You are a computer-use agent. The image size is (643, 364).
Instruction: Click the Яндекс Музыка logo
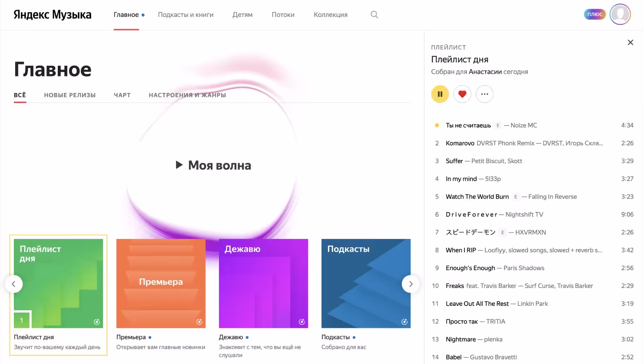click(x=53, y=15)
